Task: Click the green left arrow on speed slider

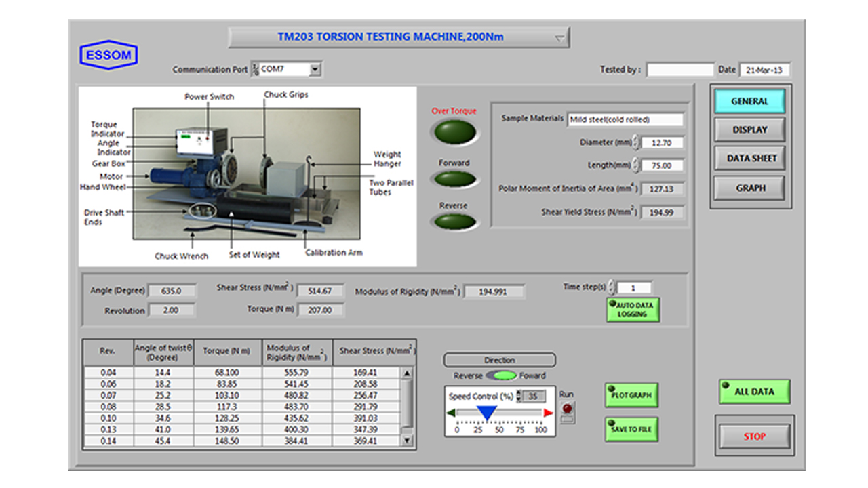Action: click(450, 413)
